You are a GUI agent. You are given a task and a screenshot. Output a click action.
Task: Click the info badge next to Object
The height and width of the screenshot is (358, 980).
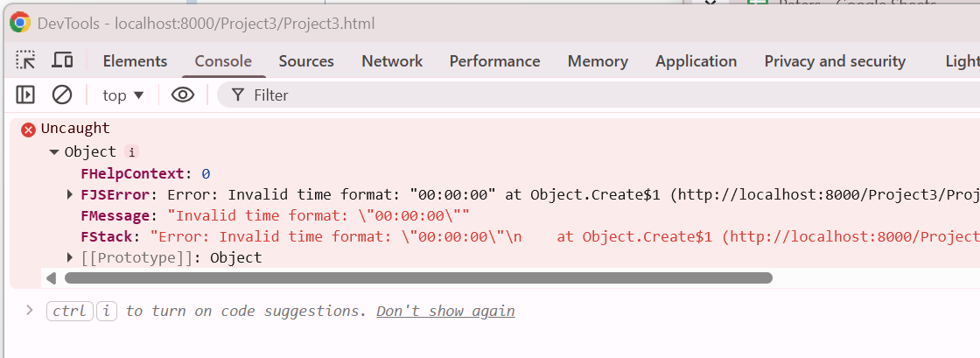click(132, 151)
